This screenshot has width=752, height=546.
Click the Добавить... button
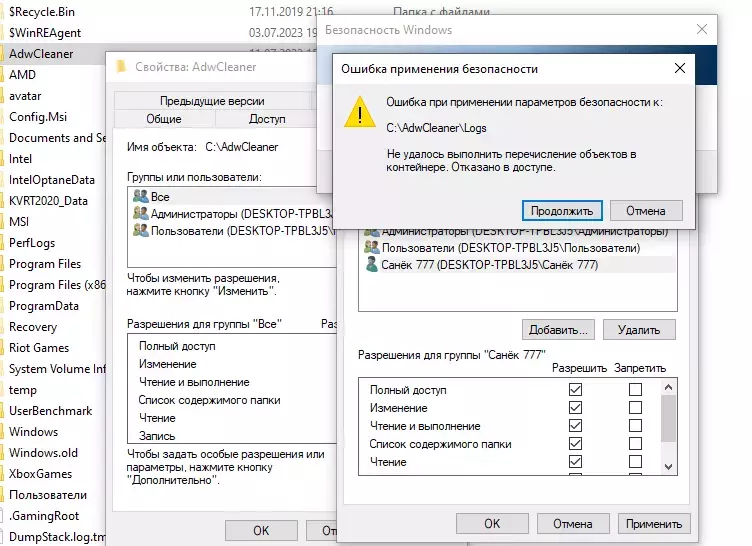tap(558, 330)
